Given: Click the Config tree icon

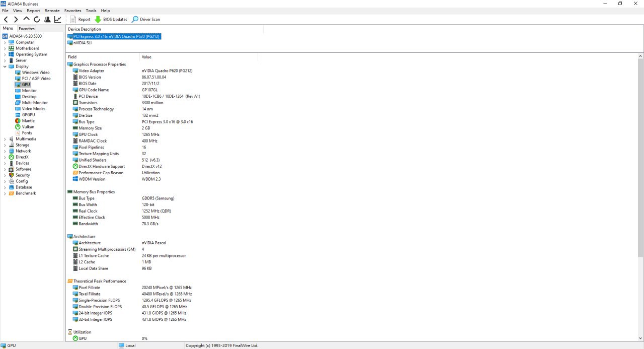Looking at the screenshot, I should coord(12,181).
